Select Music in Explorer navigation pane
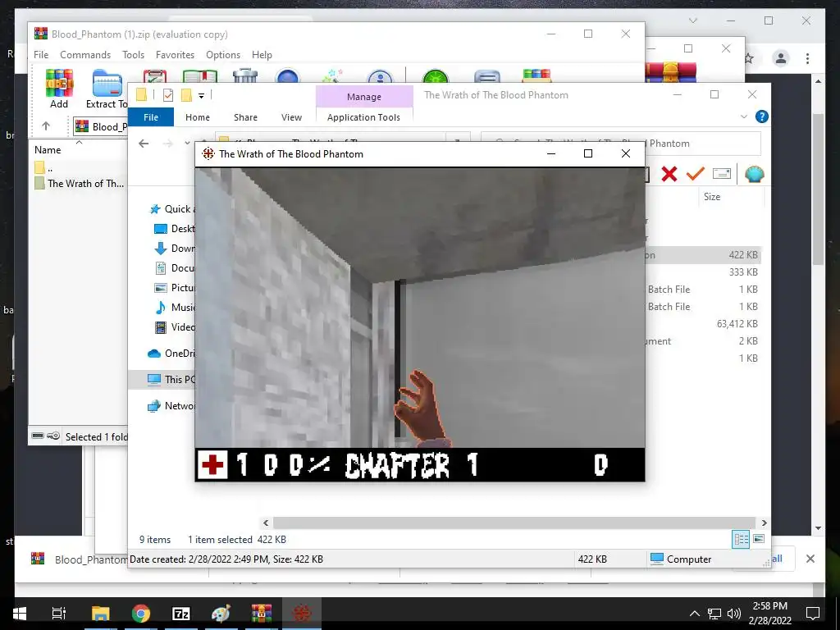The width and height of the screenshot is (840, 630). 175,308
